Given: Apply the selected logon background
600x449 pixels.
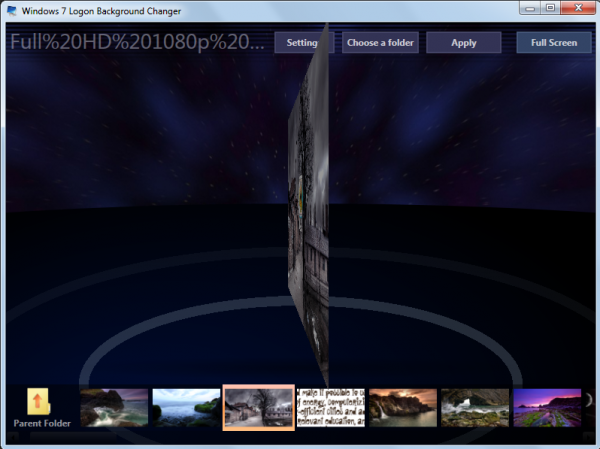Looking at the screenshot, I should pyautogui.click(x=463, y=42).
